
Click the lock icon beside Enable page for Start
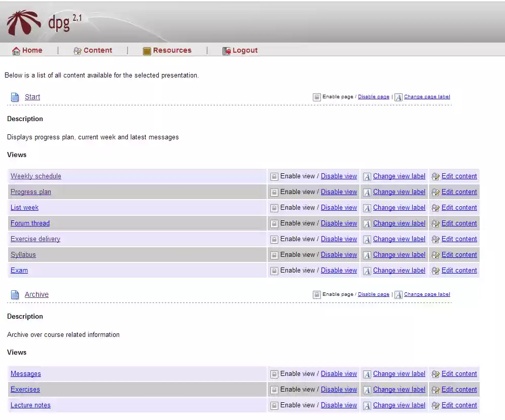pos(317,96)
